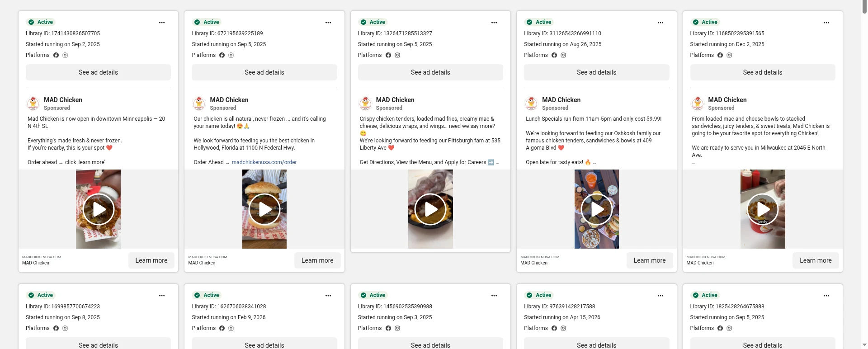Open the madchickenusa.com/order link

tap(264, 162)
